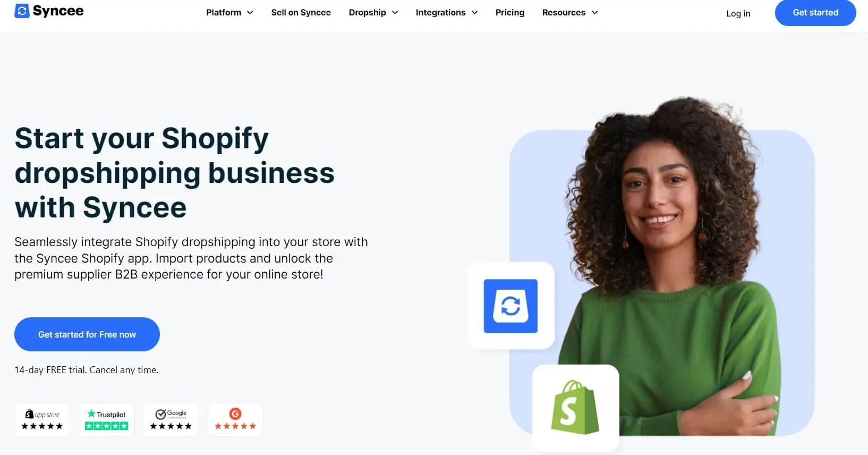The image size is (868, 455).
Task: Open the Google reviews rating badge
Action: pyautogui.click(x=171, y=420)
